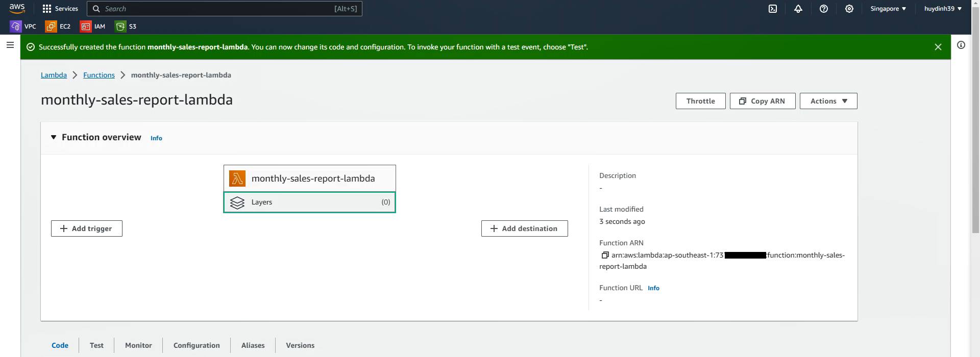Click the Copy ARN button
The height and width of the screenshot is (357, 980).
(x=763, y=101)
